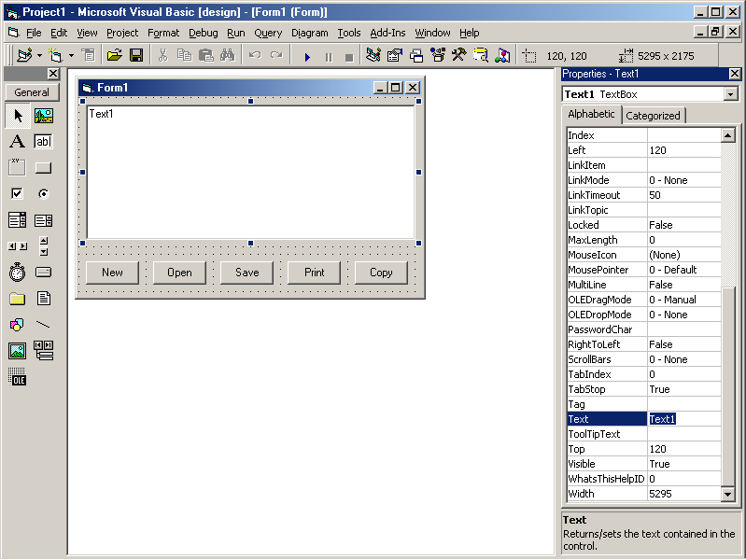
Task: Select the Shape tool in the toolbox
Action: tap(18, 325)
